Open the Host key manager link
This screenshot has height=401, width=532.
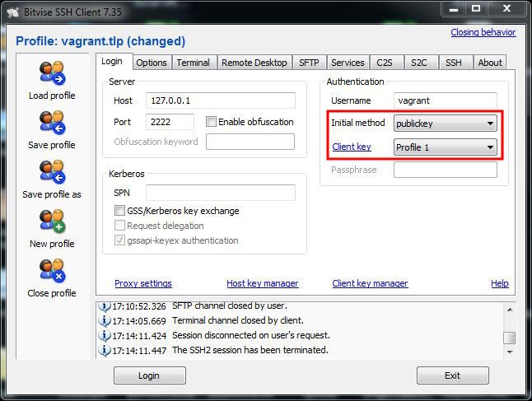tap(262, 283)
